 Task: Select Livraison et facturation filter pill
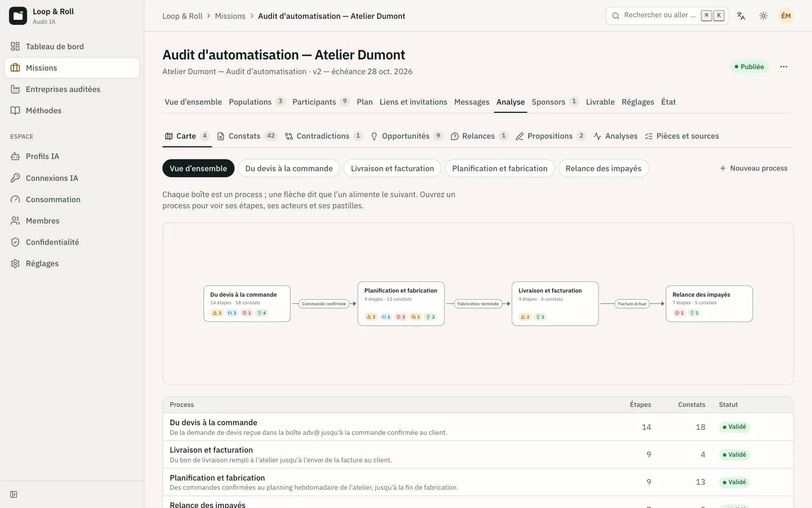[392, 168]
